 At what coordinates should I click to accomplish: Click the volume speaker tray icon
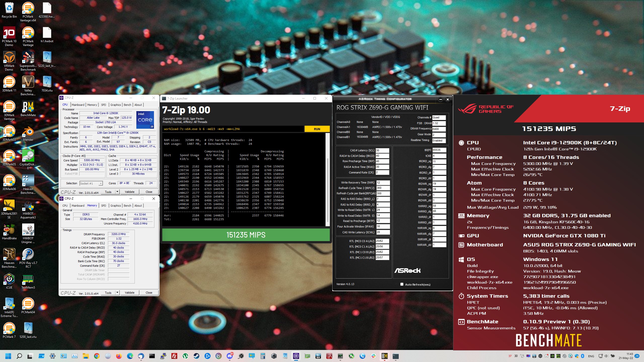coord(606,356)
